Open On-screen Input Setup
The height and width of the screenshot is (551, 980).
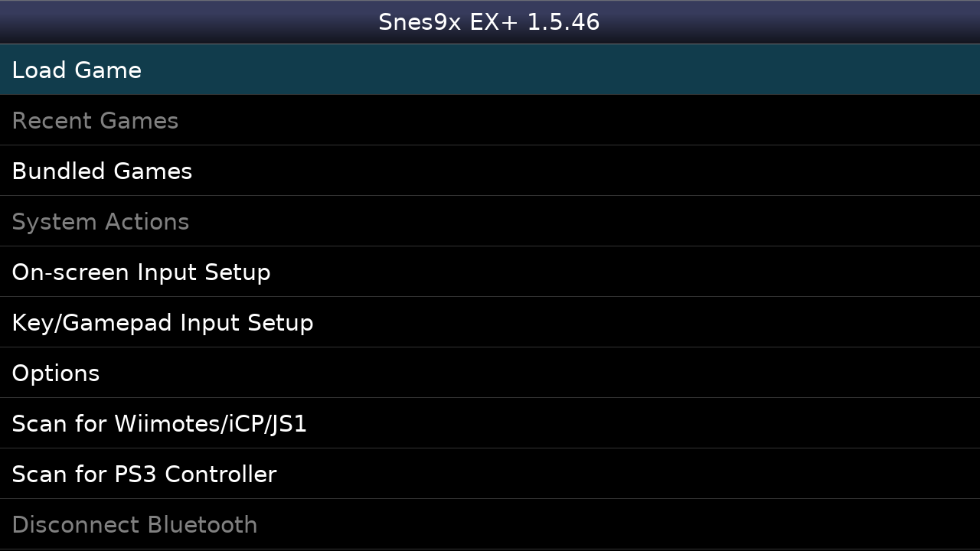click(x=141, y=272)
